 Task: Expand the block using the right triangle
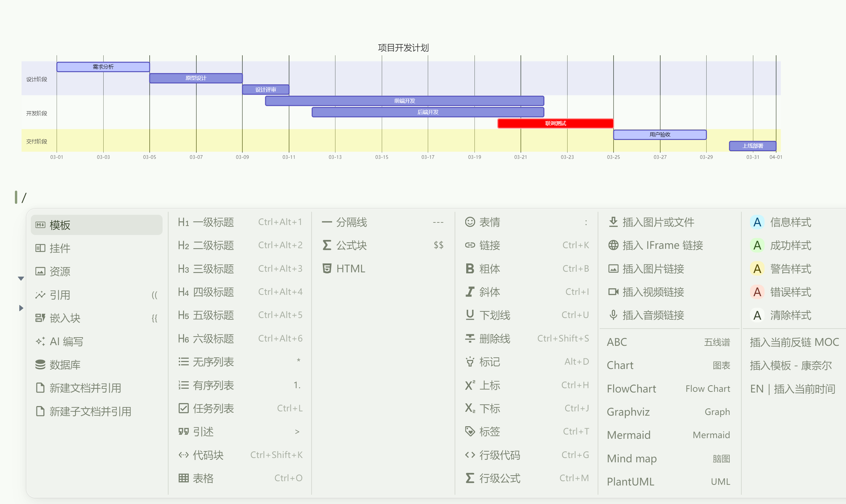click(21, 308)
